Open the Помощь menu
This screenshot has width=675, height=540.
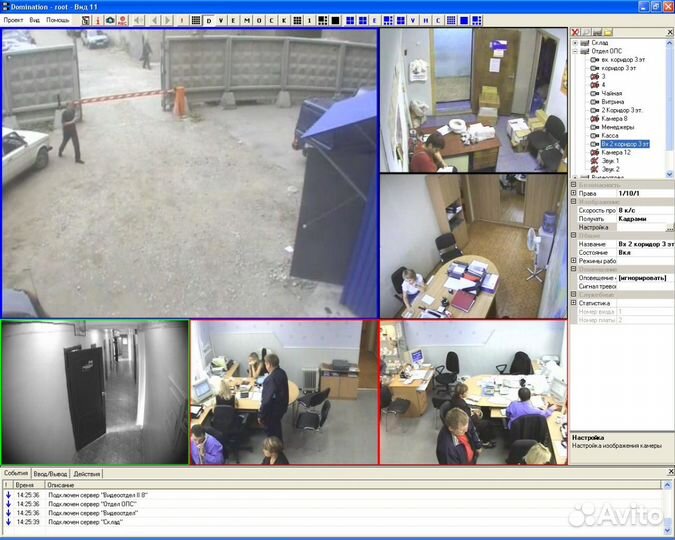tap(58, 20)
